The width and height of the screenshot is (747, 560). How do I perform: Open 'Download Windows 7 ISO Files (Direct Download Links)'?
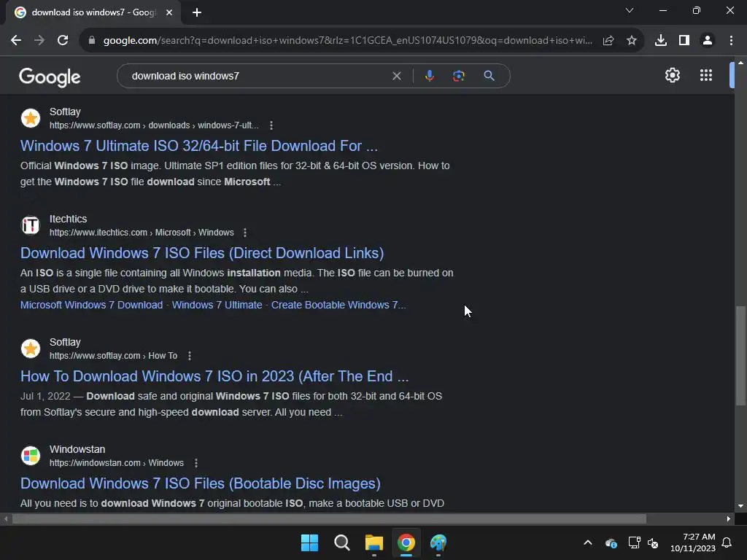[x=202, y=253]
